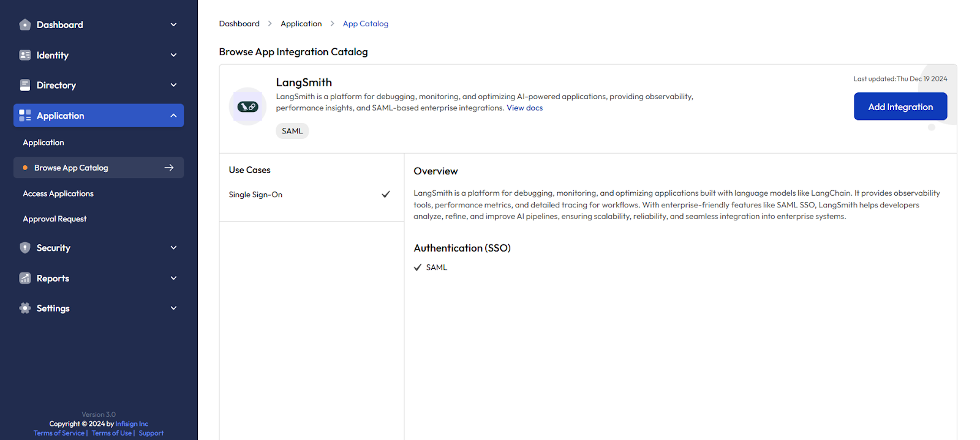
Task: Click the Identity card icon in sidebar
Action: pos(25,55)
